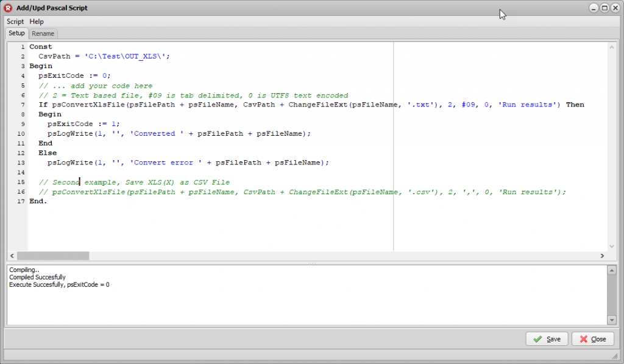Click line number 7 in gutter

(x=23, y=105)
